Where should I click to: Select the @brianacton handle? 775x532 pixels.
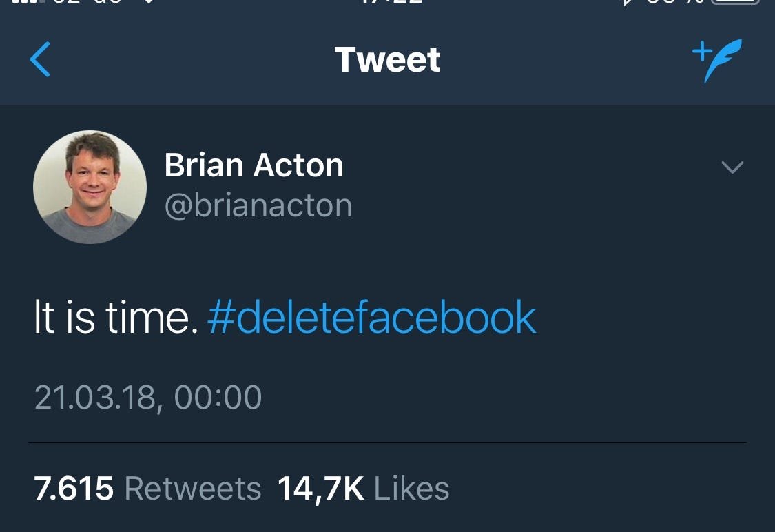point(258,205)
